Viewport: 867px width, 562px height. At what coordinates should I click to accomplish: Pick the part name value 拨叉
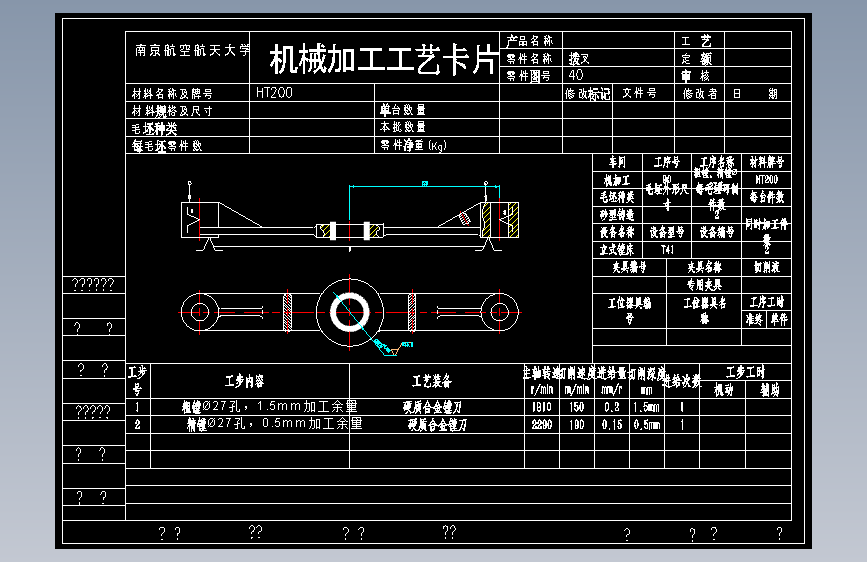pos(579,58)
